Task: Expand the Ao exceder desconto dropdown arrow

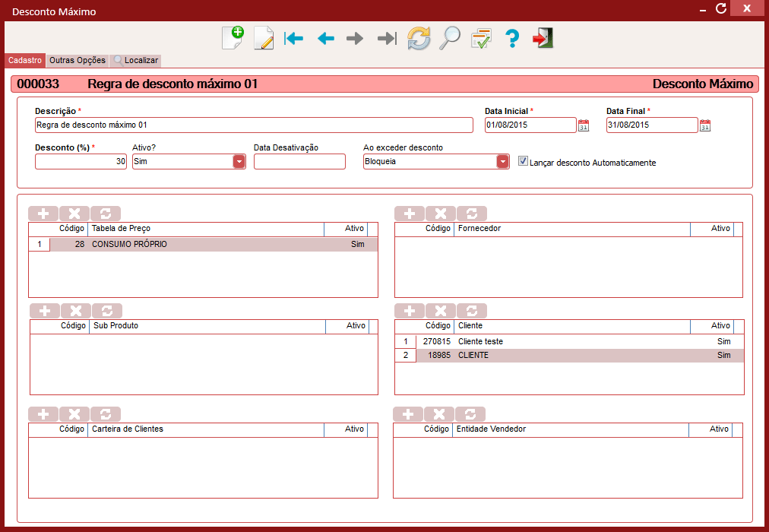Action: (503, 161)
